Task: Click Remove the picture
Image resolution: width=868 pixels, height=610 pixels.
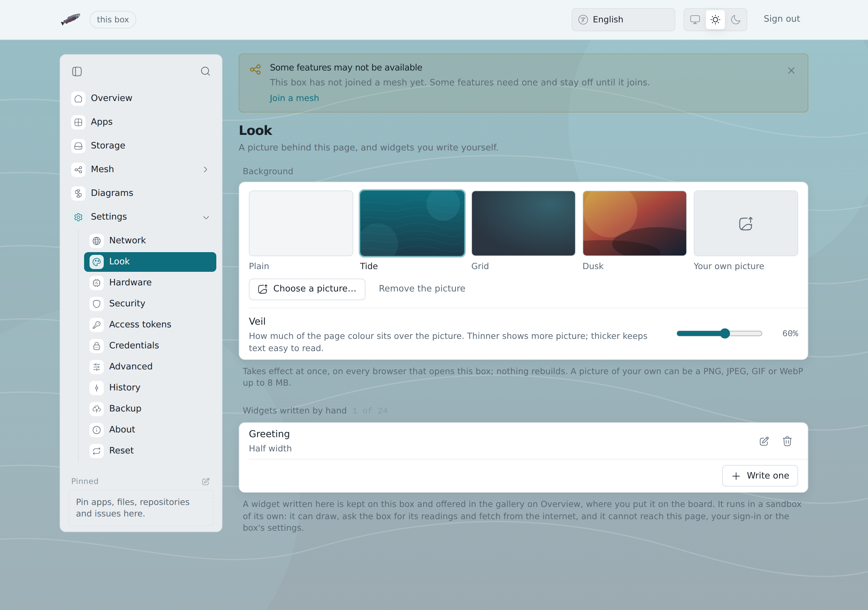Action: point(422,289)
